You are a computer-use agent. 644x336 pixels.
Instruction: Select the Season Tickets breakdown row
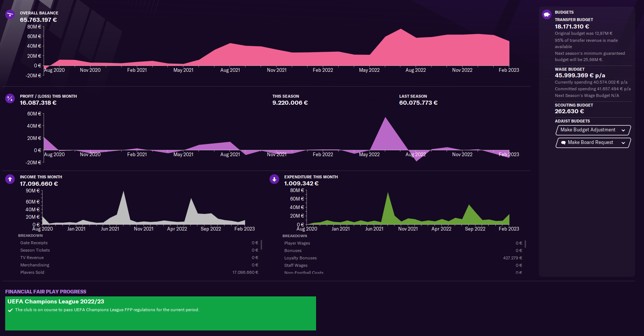pyautogui.click(x=139, y=250)
